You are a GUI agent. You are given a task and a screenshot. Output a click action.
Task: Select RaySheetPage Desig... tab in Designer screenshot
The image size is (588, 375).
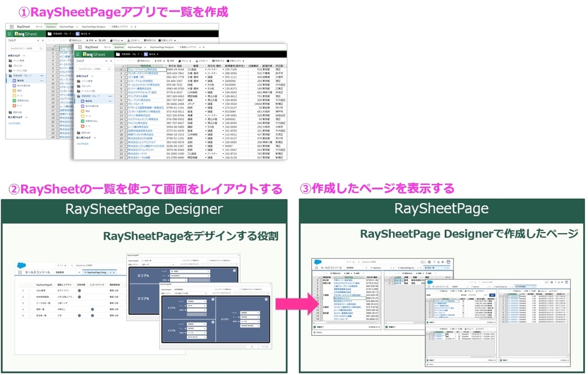(99, 272)
